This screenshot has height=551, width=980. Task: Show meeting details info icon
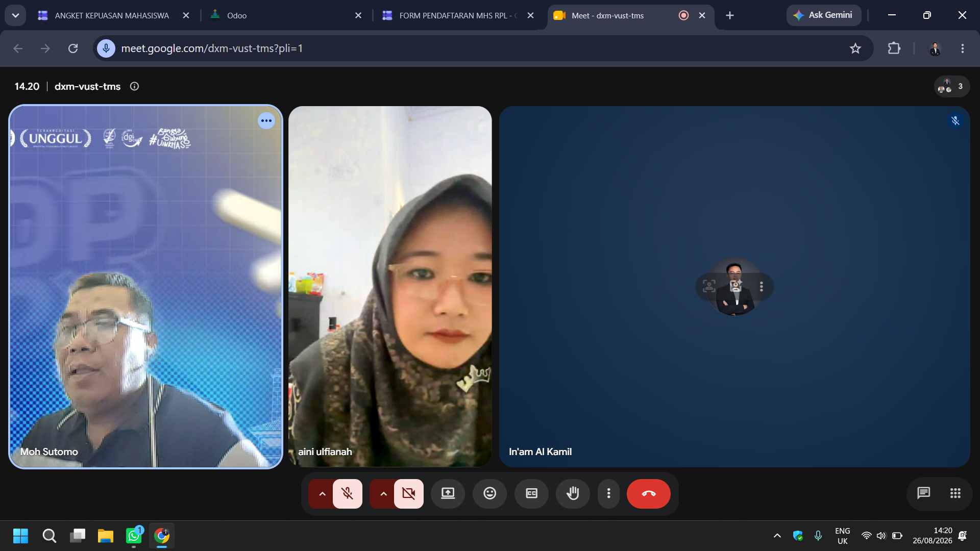click(x=134, y=86)
